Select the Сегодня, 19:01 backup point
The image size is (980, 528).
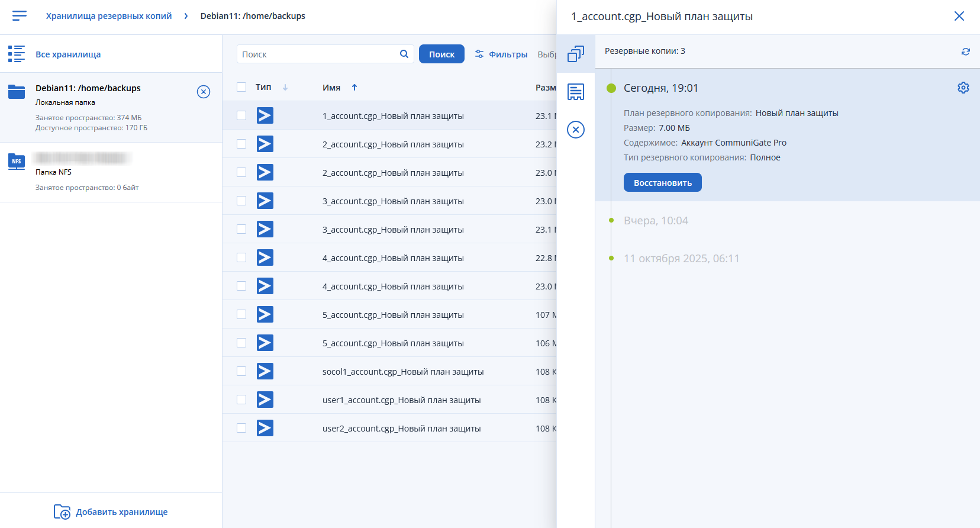click(661, 88)
